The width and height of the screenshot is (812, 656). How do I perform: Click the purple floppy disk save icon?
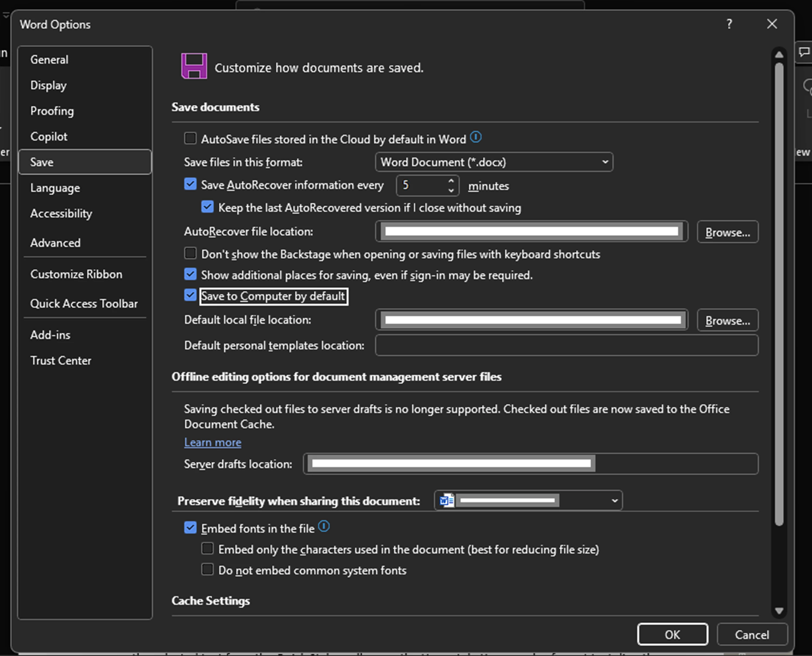click(x=194, y=66)
